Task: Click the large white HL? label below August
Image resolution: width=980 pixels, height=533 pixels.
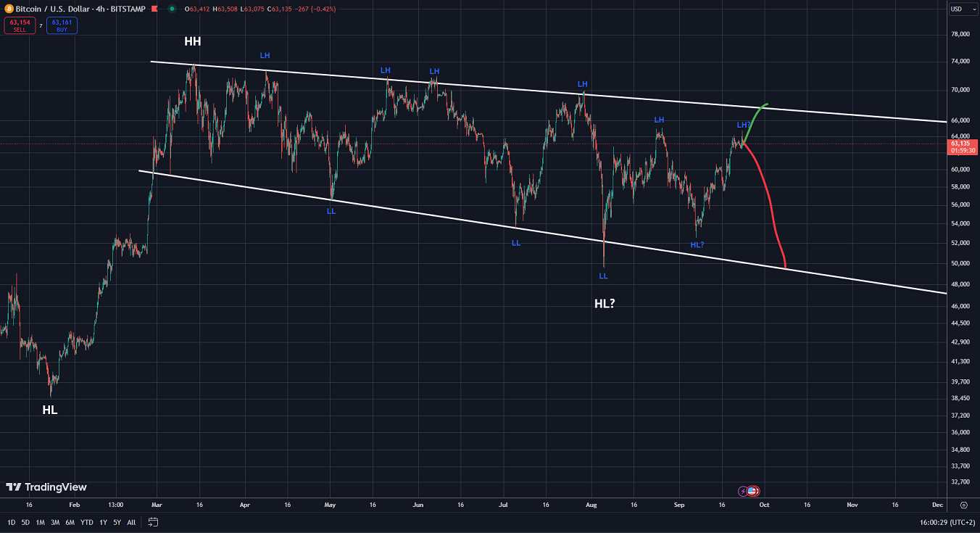Action: (x=605, y=304)
